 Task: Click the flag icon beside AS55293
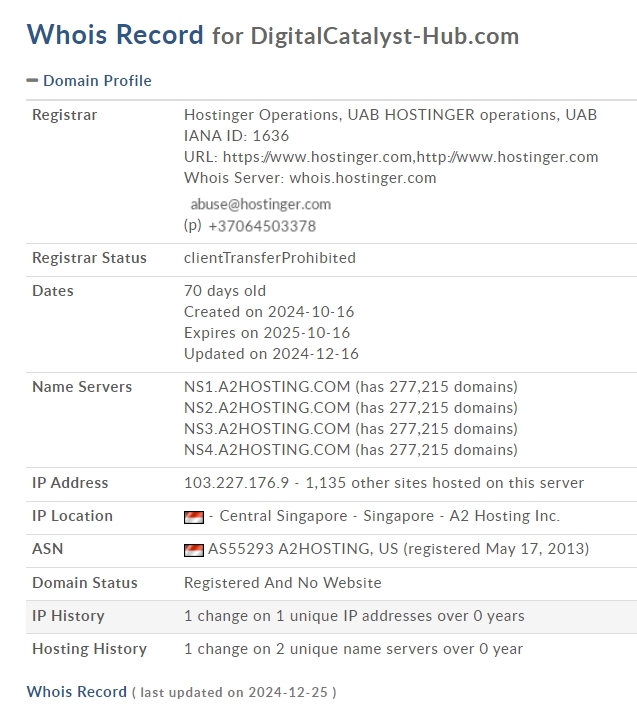pos(194,550)
